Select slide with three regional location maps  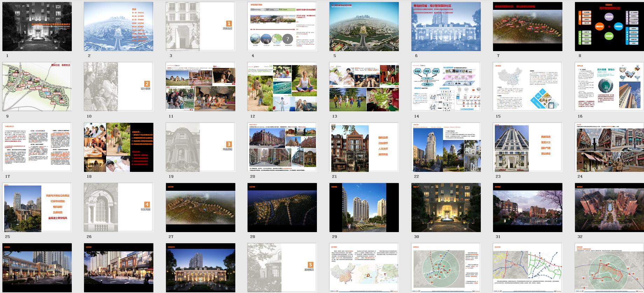click(364, 268)
